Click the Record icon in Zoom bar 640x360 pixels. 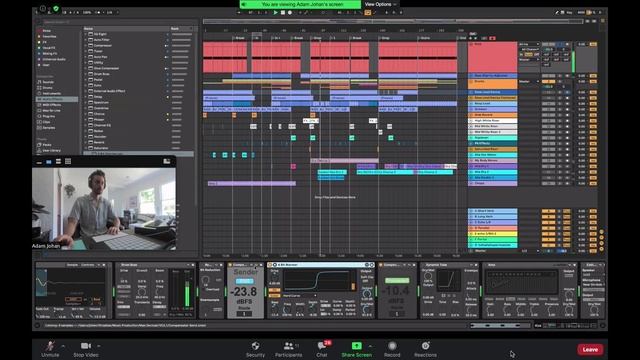point(392,346)
